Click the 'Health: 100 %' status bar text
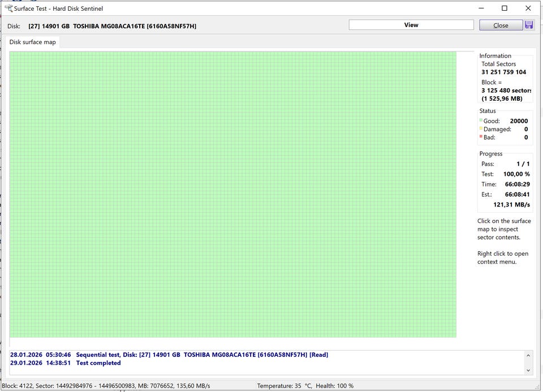This screenshot has width=543, height=392. pyautogui.click(x=334, y=386)
